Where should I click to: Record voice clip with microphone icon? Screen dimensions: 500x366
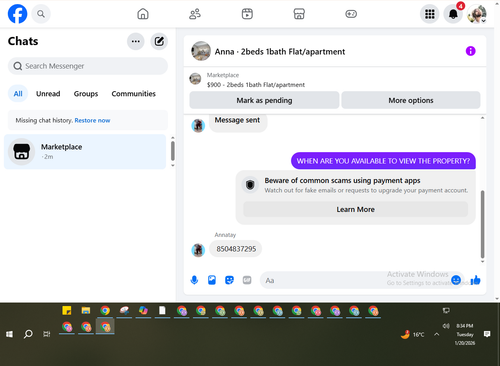(194, 280)
